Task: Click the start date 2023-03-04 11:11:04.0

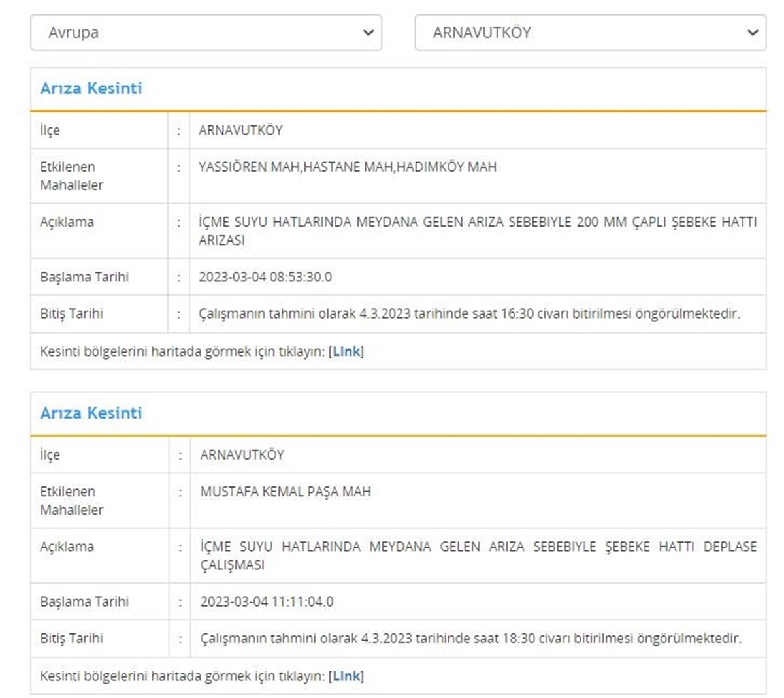Action: pyautogui.click(x=267, y=601)
